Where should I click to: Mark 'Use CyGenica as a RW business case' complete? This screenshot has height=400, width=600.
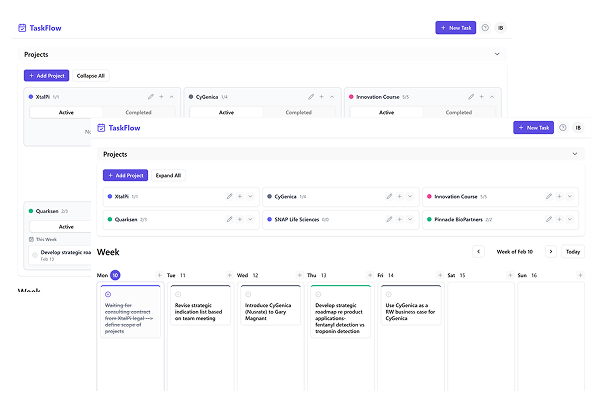coord(388,294)
